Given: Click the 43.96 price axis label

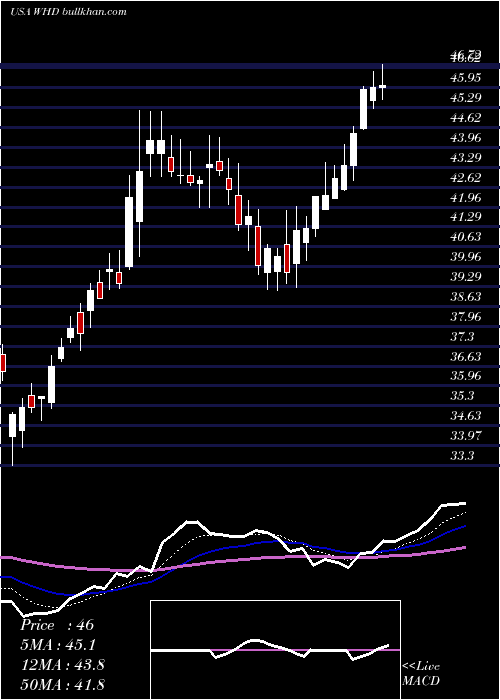Looking at the screenshot, I should [466, 138].
